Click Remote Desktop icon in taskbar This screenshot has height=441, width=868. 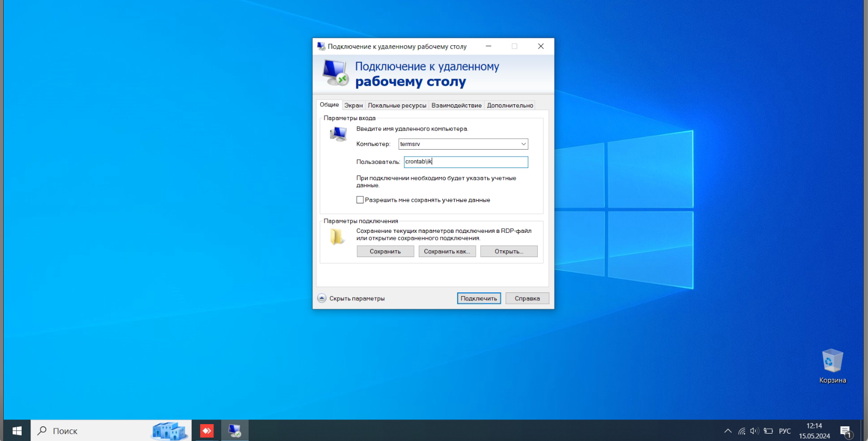(x=234, y=430)
